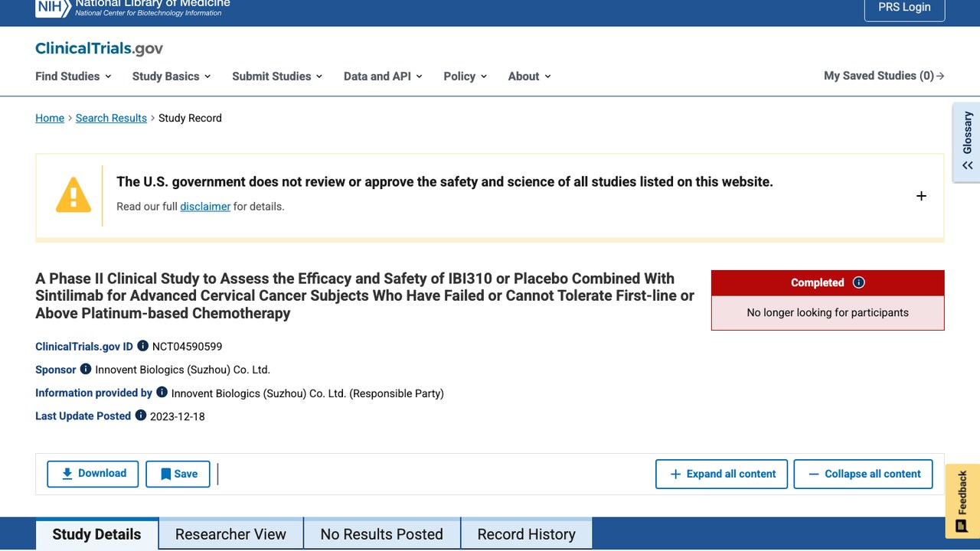This screenshot has height=551, width=980.
Task: Click Expand all content button
Action: click(723, 474)
